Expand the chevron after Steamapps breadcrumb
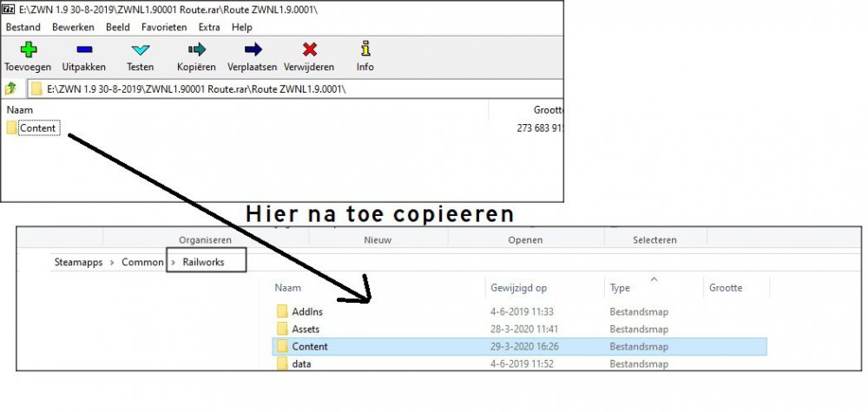The width and height of the screenshot is (868, 412). tap(113, 261)
